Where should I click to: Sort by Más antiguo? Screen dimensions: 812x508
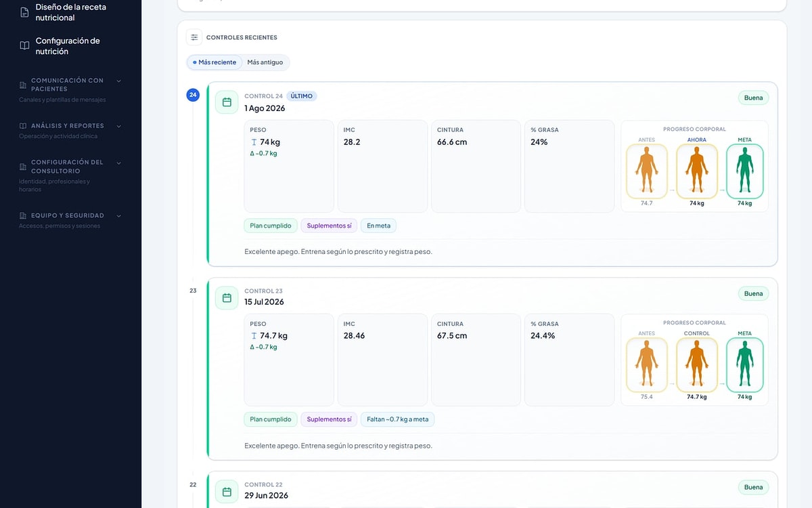click(x=265, y=62)
